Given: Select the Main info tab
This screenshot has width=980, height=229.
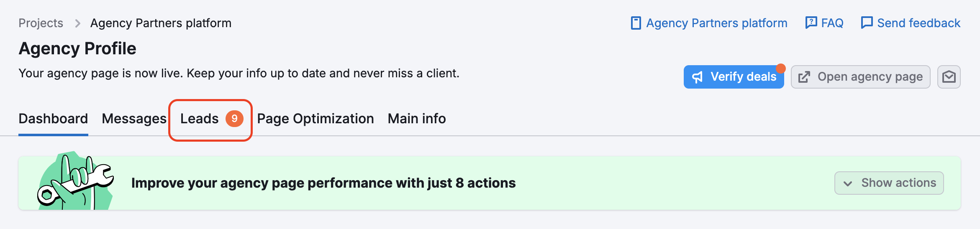Looking at the screenshot, I should (x=416, y=119).
